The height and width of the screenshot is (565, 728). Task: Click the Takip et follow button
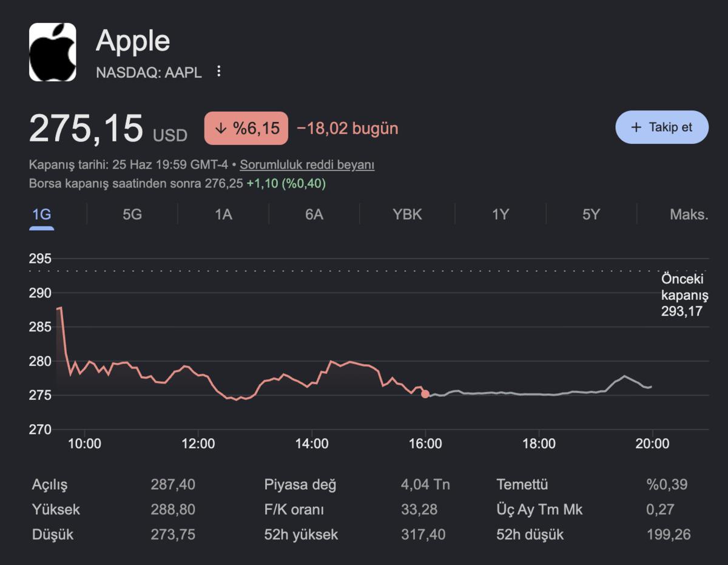point(662,127)
